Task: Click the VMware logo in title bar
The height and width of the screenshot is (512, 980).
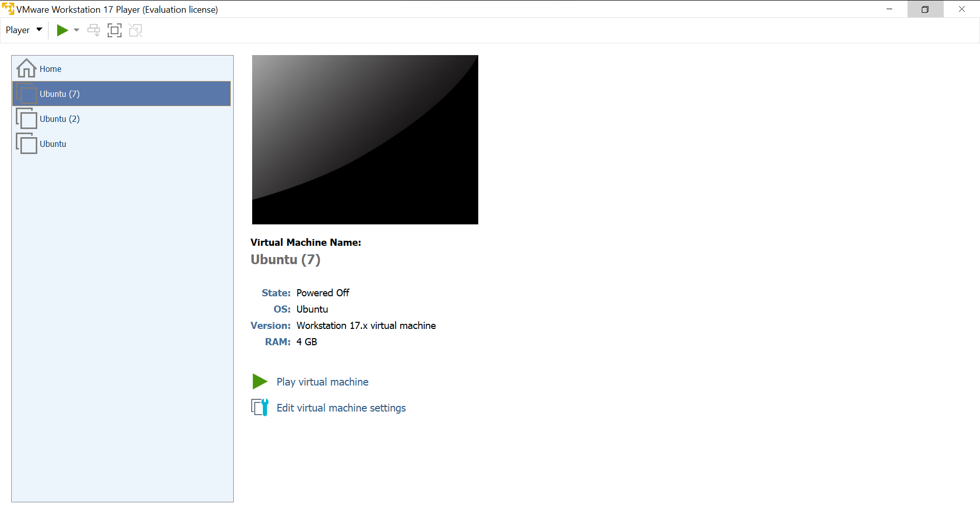Action: pos(8,9)
